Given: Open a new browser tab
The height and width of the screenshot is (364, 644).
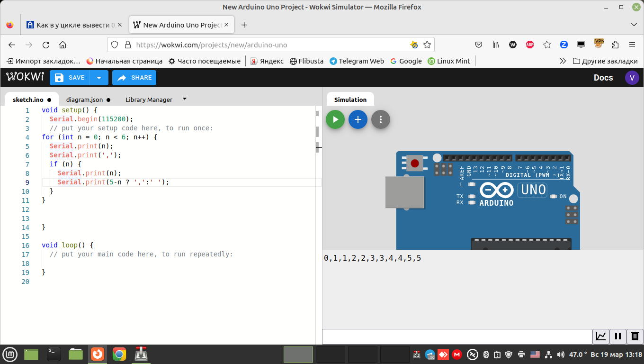Looking at the screenshot, I should [244, 25].
